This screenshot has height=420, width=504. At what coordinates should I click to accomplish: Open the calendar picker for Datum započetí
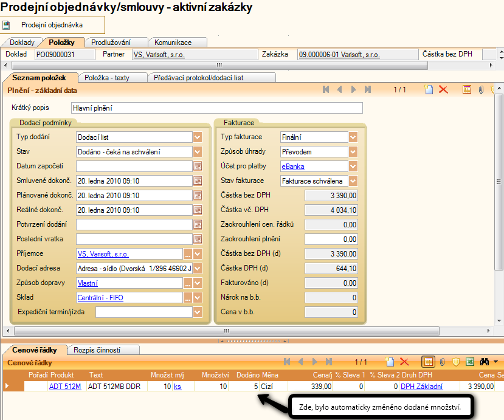[x=198, y=166]
